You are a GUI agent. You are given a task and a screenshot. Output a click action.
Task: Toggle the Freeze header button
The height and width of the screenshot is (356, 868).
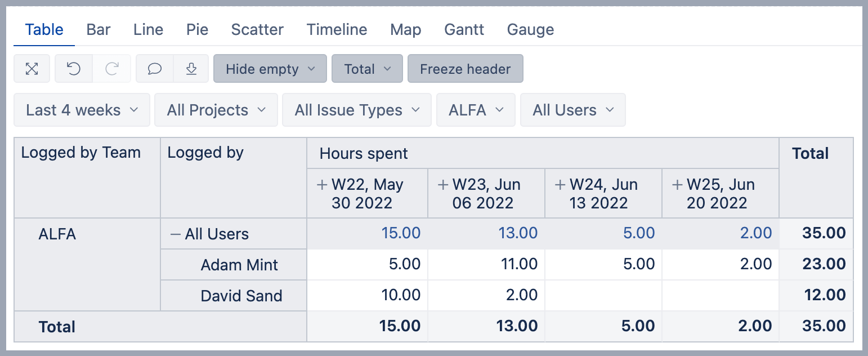click(465, 69)
